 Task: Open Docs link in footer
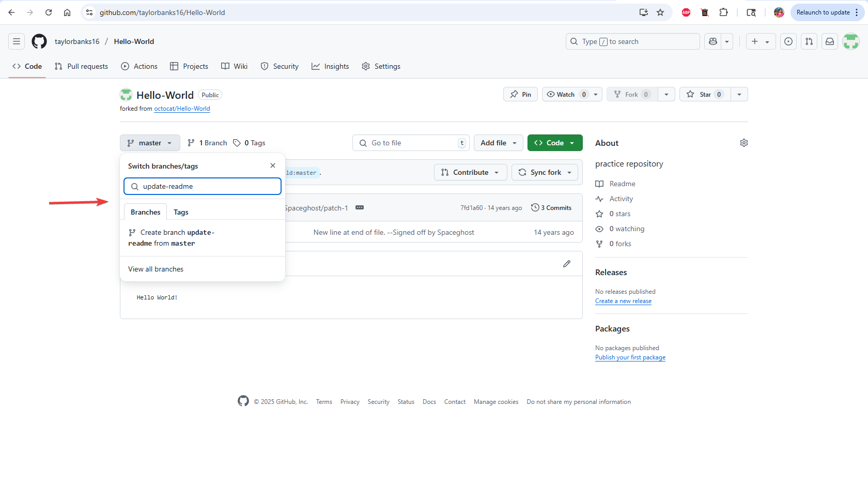tap(429, 402)
